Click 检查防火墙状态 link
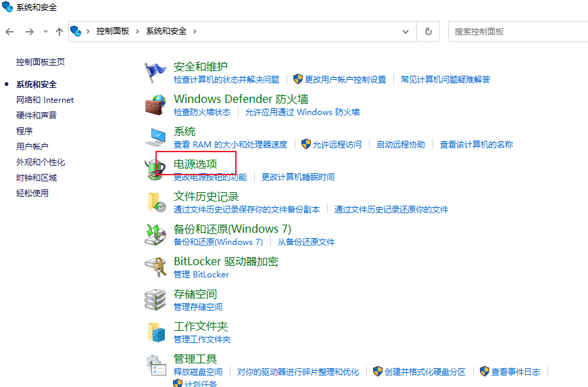This screenshot has height=387, width=588. point(202,112)
